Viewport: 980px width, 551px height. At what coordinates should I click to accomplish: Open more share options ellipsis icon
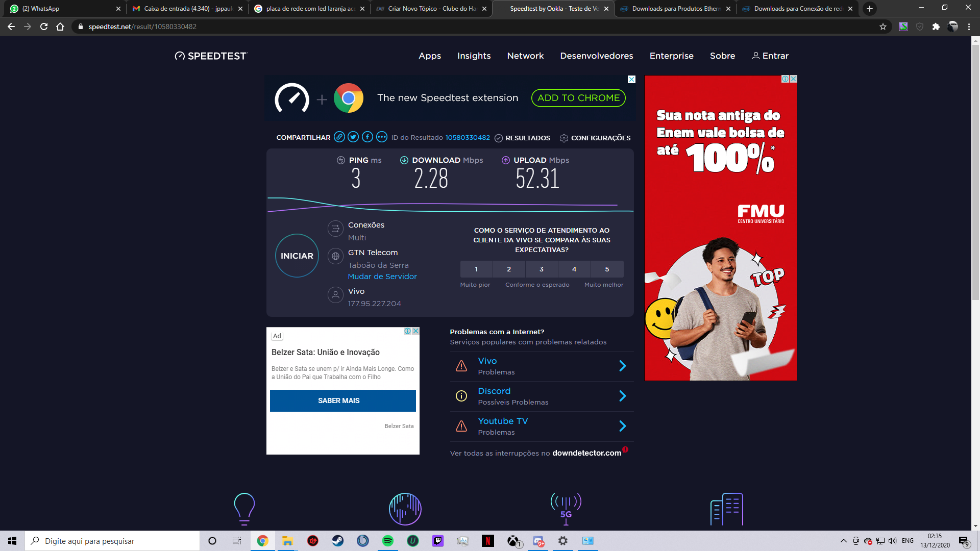382,137
